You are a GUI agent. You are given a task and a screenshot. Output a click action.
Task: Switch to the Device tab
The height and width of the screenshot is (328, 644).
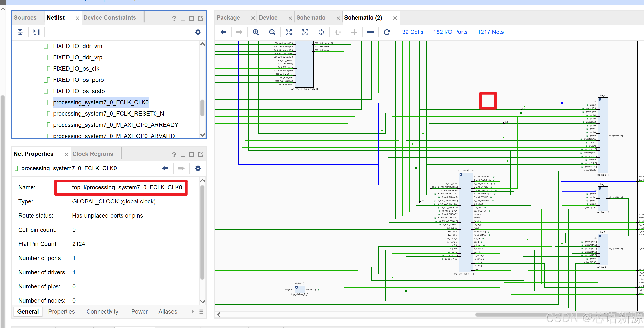(268, 18)
